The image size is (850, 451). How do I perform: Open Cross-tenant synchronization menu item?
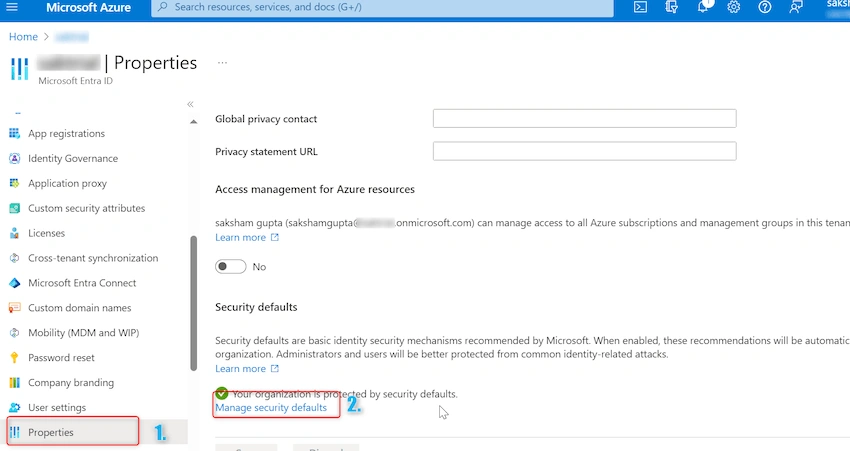[93, 258]
